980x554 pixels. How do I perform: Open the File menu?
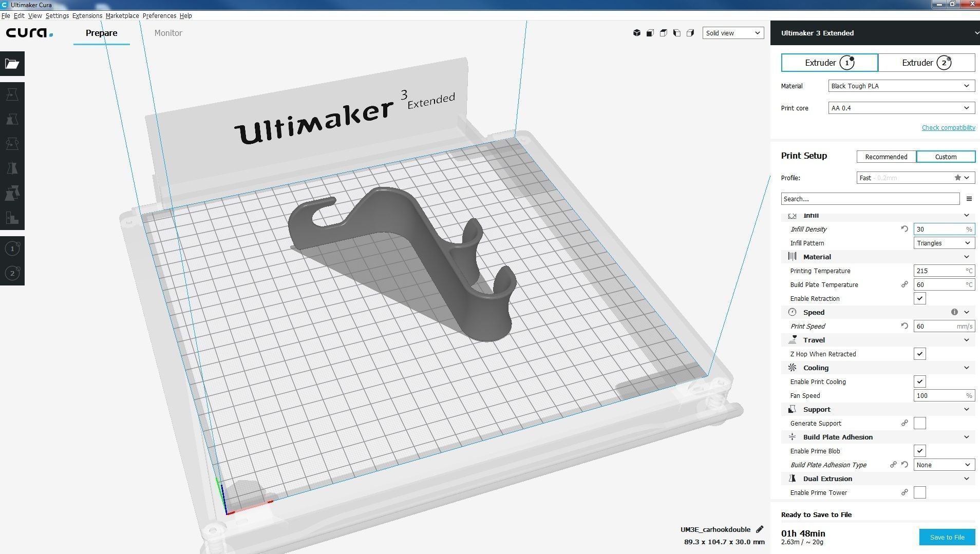click(6, 16)
